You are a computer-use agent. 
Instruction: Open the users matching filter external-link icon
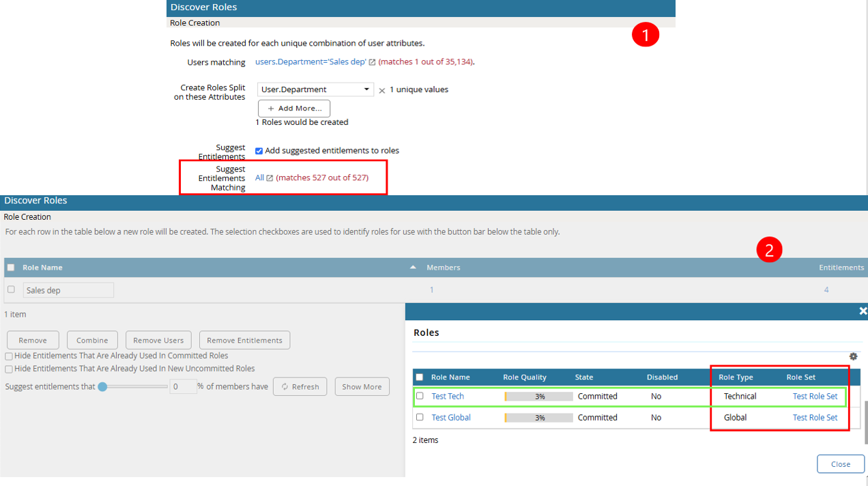point(372,62)
